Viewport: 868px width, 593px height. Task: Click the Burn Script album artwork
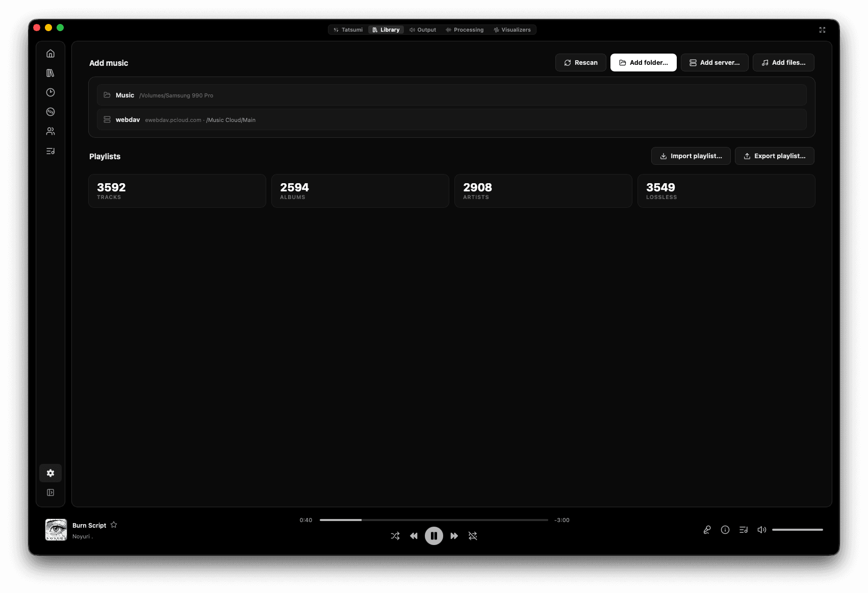point(56,530)
